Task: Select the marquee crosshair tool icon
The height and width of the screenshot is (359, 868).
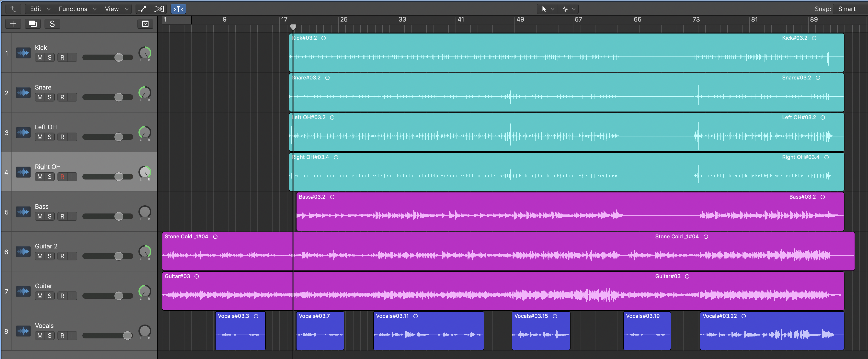Action: coord(565,9)
